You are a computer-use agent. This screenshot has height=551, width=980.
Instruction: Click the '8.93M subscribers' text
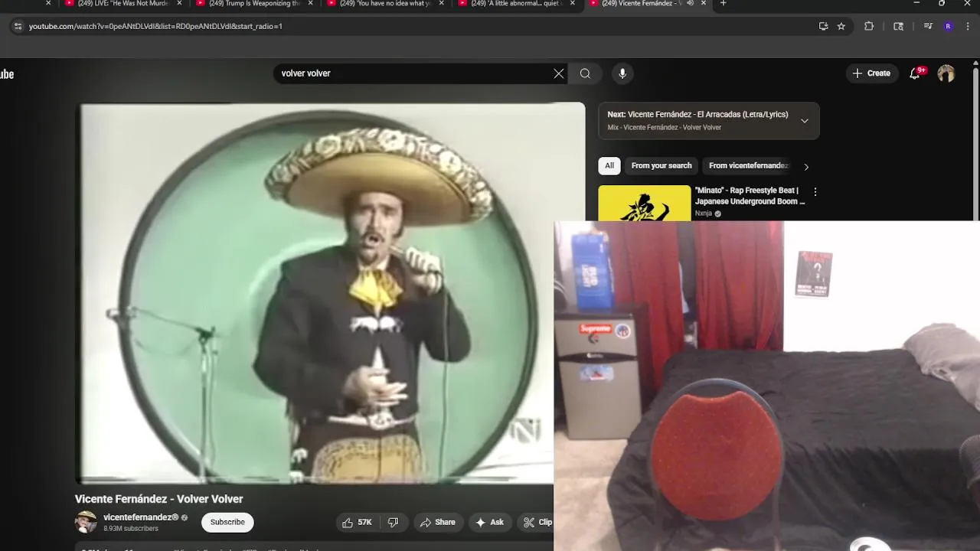click(131, 529)
